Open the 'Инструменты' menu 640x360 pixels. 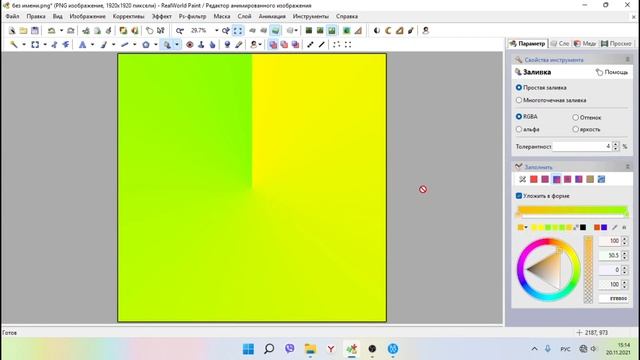[x=311, y=16]
